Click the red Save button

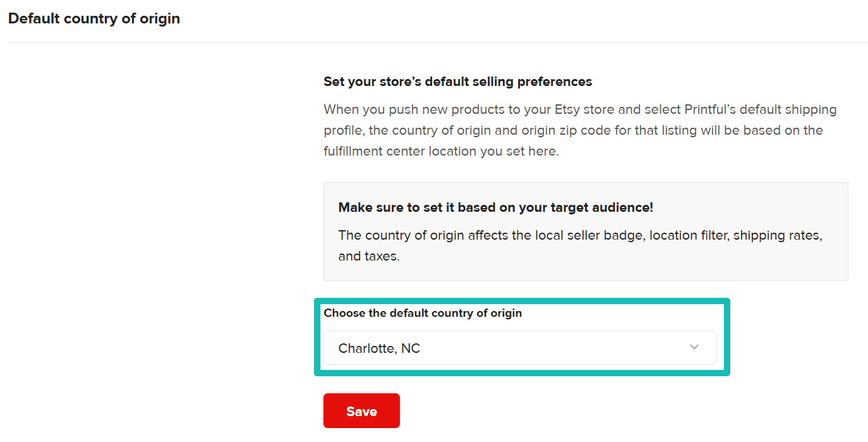[361, 411]
